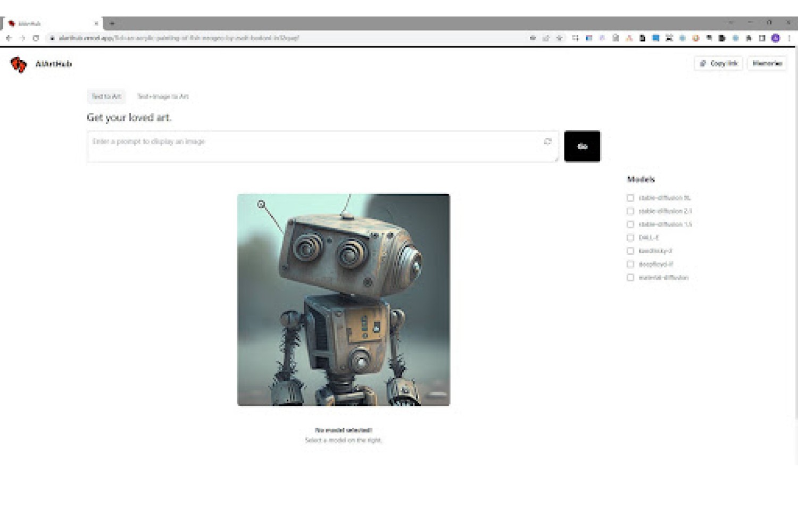798x532 pixels.
Task: Click the robot preview image
Action: 344,300
